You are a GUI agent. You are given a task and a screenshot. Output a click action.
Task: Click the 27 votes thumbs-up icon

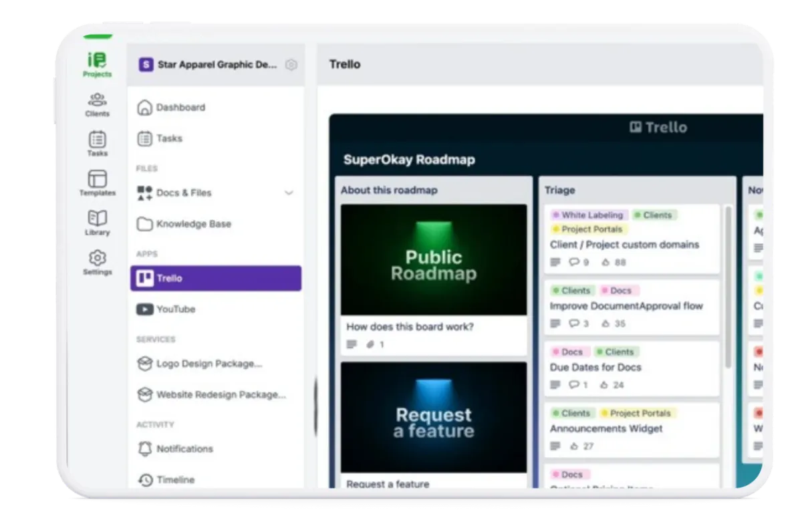pyautogui.click(x=573, y=446)
